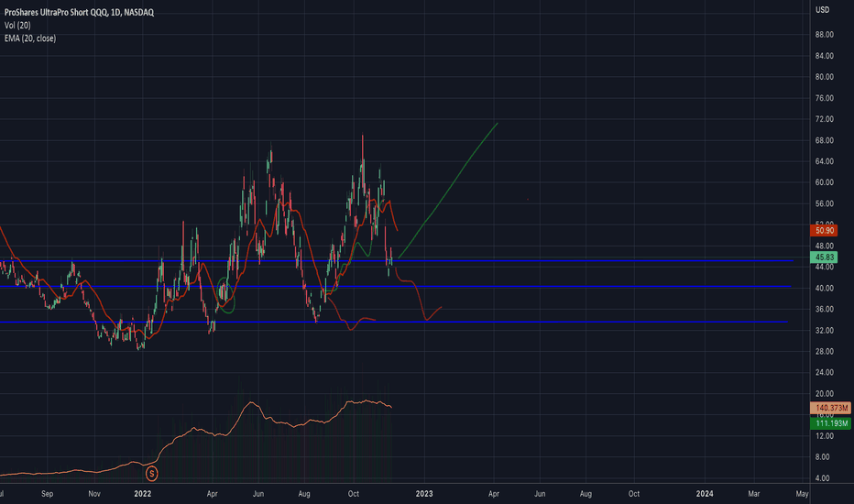This screenshot has height=504, width=854.
Task: Click the 88.00 price axis value
Action: click(824, 34)
